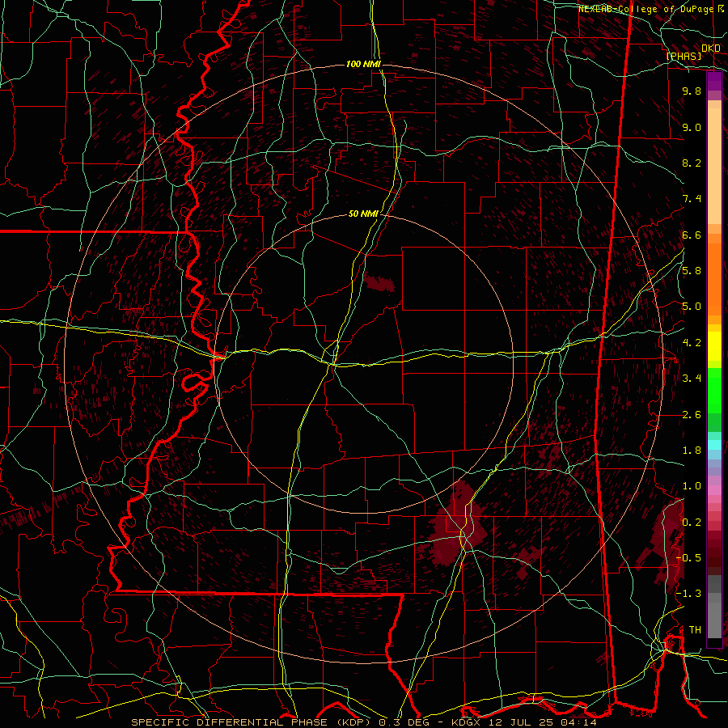The height and width of the screenshot is (728, 728).
Task: Select the 1.8 legend value
Action: point(692,451)
